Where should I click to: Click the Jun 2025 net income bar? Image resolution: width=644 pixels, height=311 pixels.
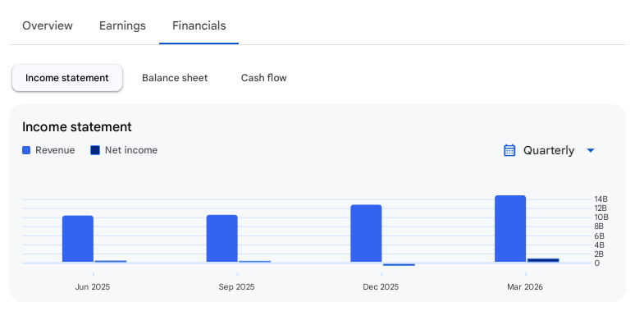coord(111,261)
